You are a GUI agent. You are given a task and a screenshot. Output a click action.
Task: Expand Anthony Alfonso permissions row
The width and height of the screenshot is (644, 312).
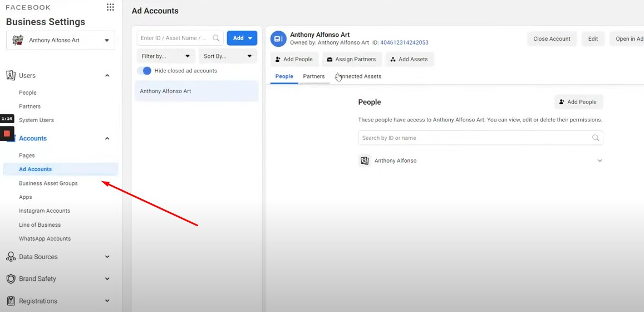(599, 160)
